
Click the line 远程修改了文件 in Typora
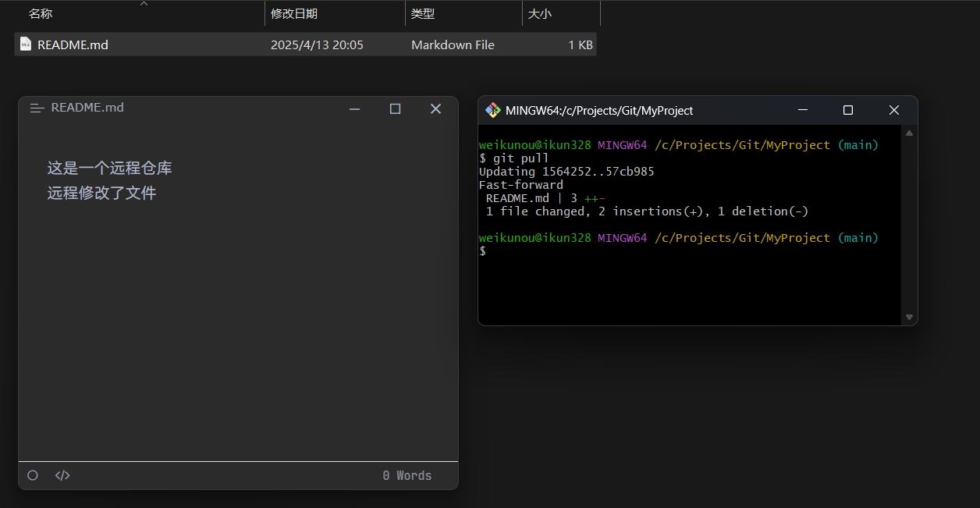tap(101, 193)
